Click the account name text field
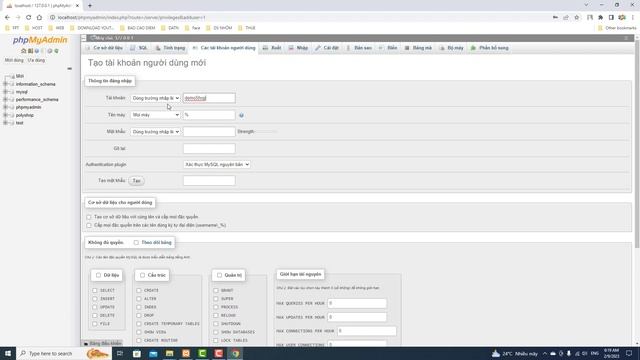Viewport: 640px width, 360px height. 209,98
